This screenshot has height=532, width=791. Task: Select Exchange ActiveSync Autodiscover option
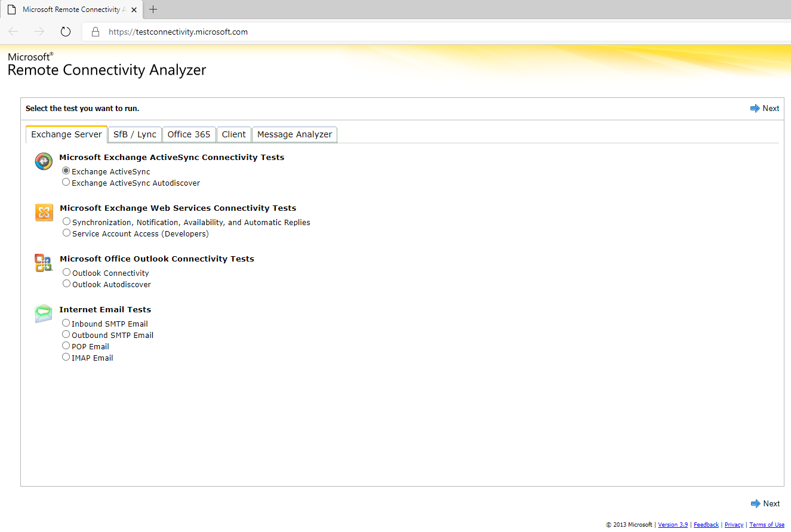(x=66, y=182)
